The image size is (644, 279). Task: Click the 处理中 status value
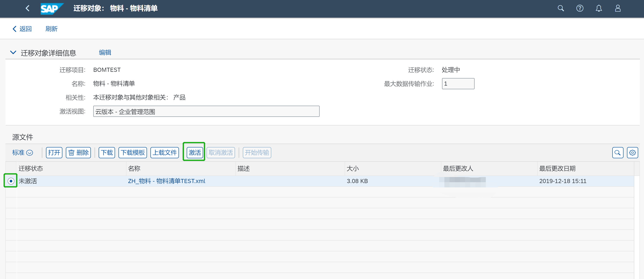(451, 70)
